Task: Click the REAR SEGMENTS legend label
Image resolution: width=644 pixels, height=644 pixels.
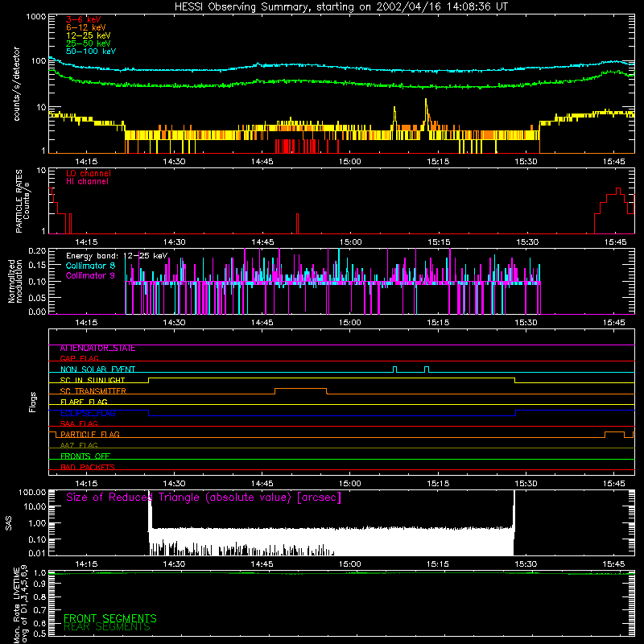Action: [107, 627]
